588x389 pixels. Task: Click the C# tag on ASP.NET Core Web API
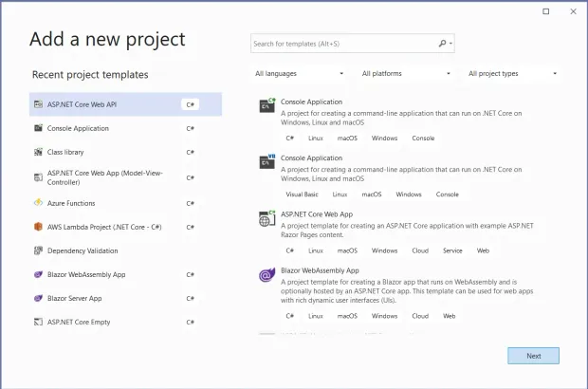(190, 104)
